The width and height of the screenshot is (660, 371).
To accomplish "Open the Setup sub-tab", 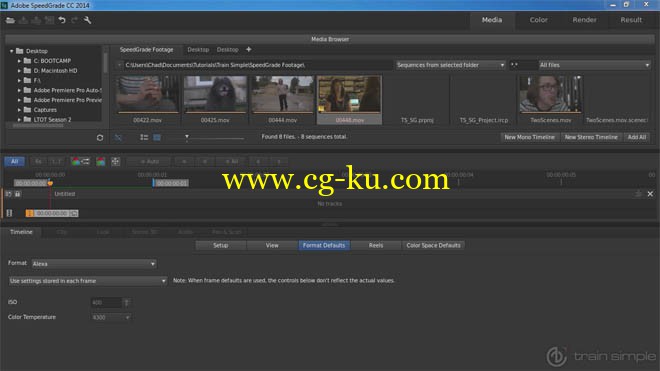I will (221, 246).
